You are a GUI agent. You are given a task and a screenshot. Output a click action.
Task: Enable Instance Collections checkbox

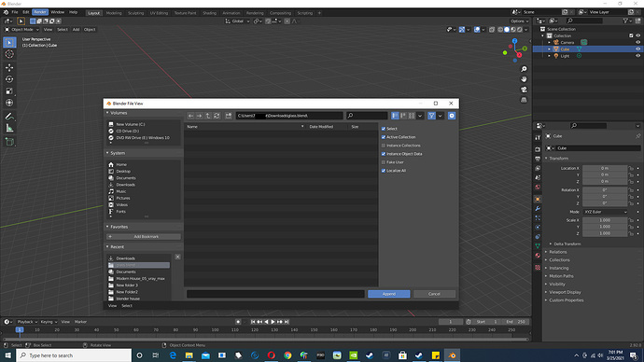pyautogui.click(x=384, y=146)
